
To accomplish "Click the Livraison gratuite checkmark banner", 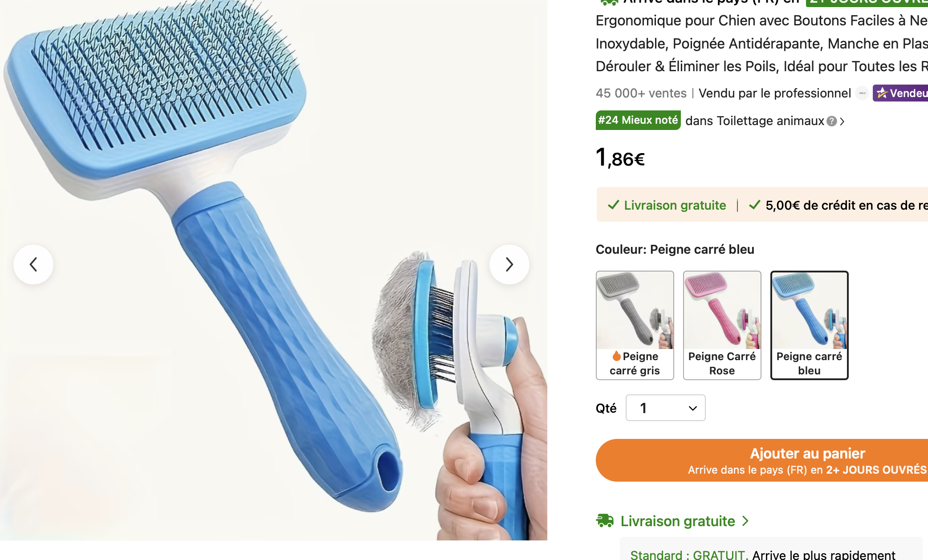I will point(667,205).
